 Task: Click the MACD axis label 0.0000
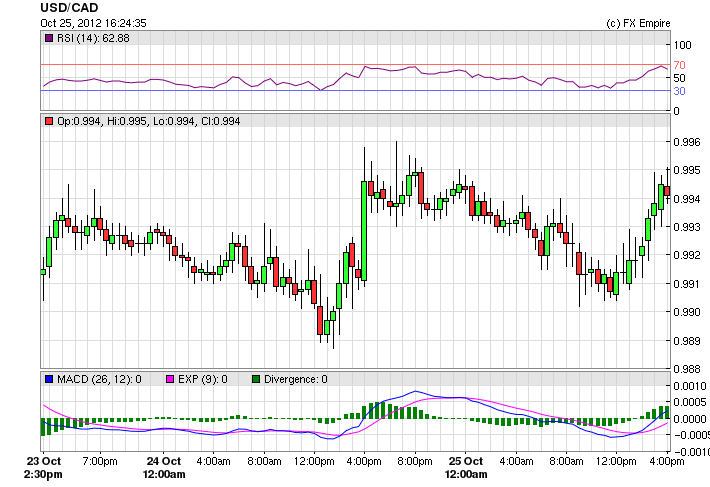(x=690, y=419)
